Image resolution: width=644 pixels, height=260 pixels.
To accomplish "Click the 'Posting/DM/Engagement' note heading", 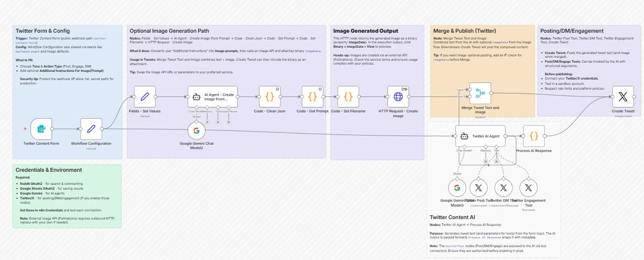I will pyautogui.click(x=572, y=31).
